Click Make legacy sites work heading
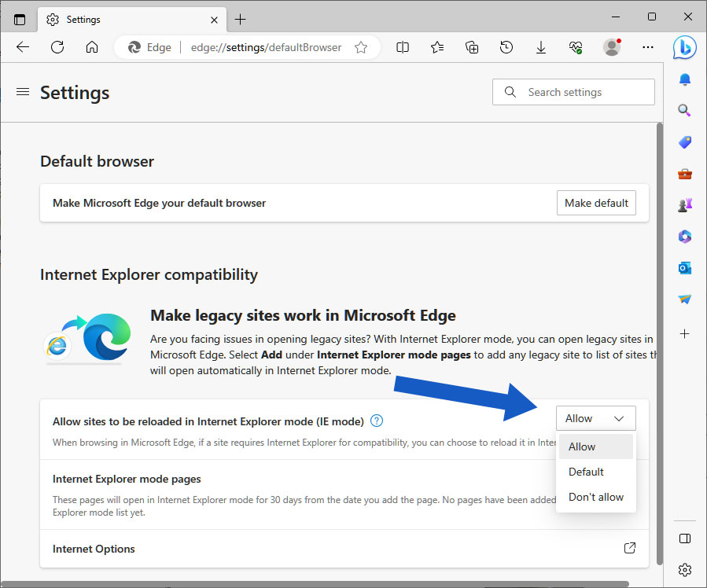Image resolution: width=707 pixels, height=588 pixels. coord(303,315)
